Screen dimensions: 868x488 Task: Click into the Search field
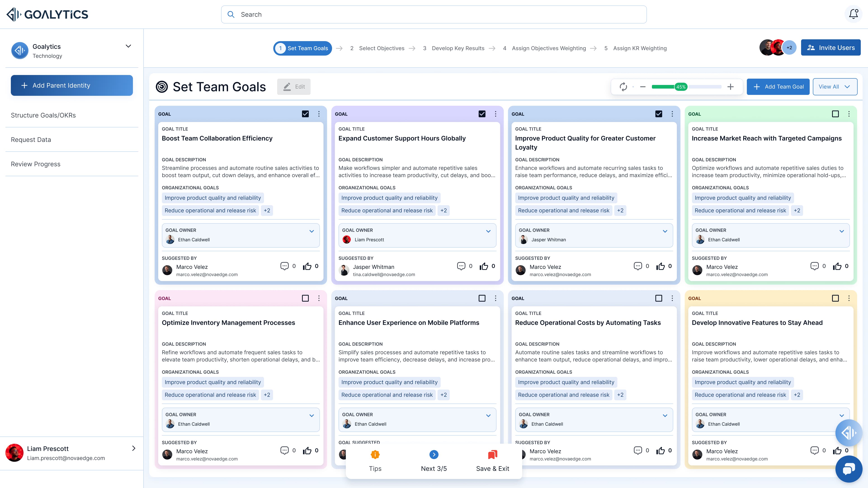[434, 14]
